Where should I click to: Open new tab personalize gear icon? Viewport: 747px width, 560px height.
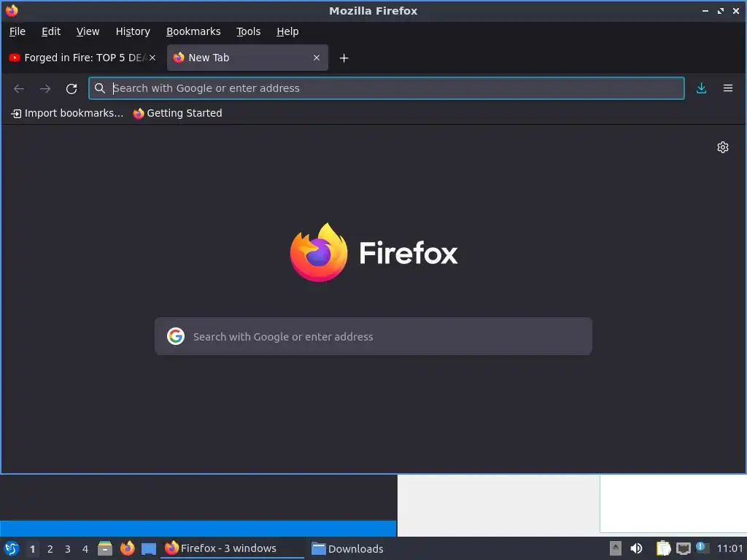point(723,147)
